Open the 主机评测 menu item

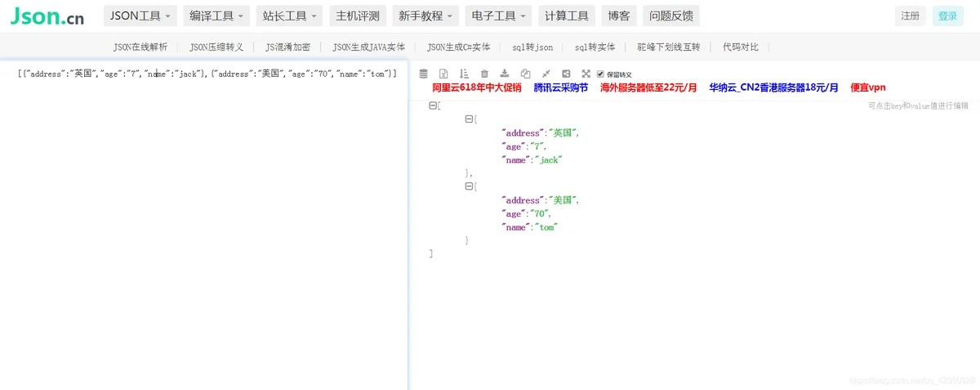(358, 16)
